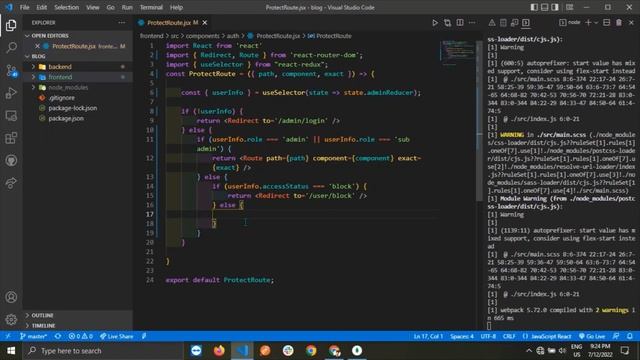640x360 pixels.
Task: Open the Selection menu
Action: pos(67,7)
